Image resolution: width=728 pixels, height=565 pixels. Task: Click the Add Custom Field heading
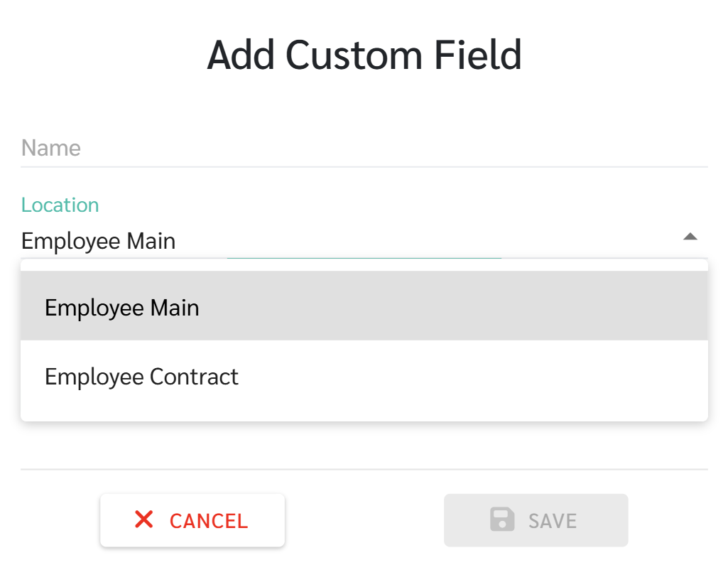click(364, 55)
